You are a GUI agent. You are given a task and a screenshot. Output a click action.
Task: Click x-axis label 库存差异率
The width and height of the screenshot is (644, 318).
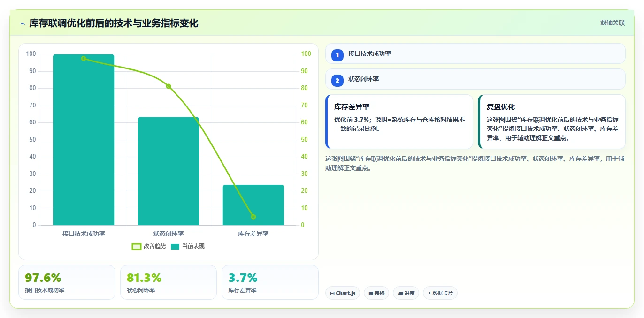pyautogui.click(x=253, y=234)
